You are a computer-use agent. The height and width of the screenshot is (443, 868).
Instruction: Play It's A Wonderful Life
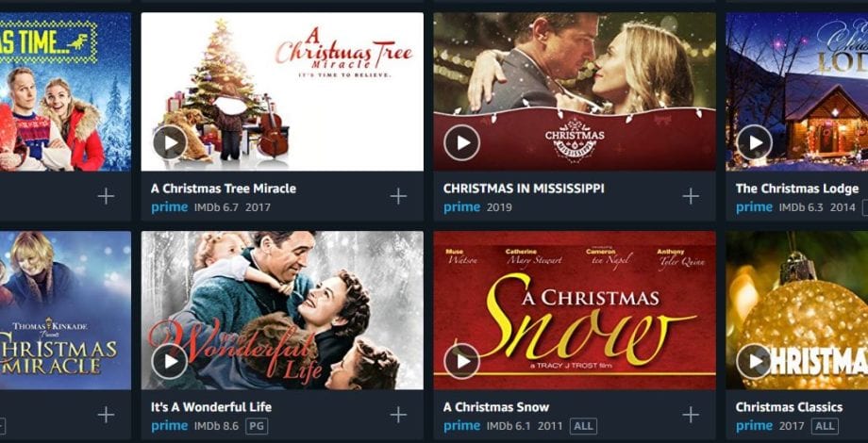coord(170,361)
